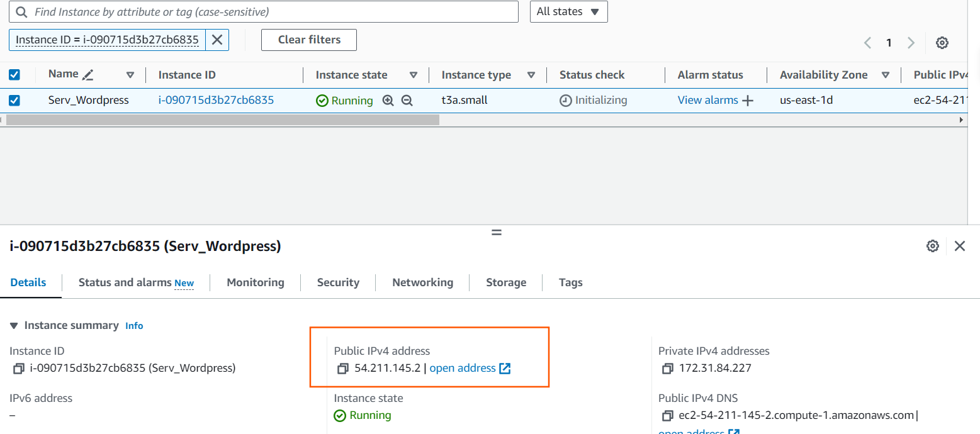
Task: Copy the Public IPv4 DNS name
Action: pyautogui.click(x=668, y=416)
